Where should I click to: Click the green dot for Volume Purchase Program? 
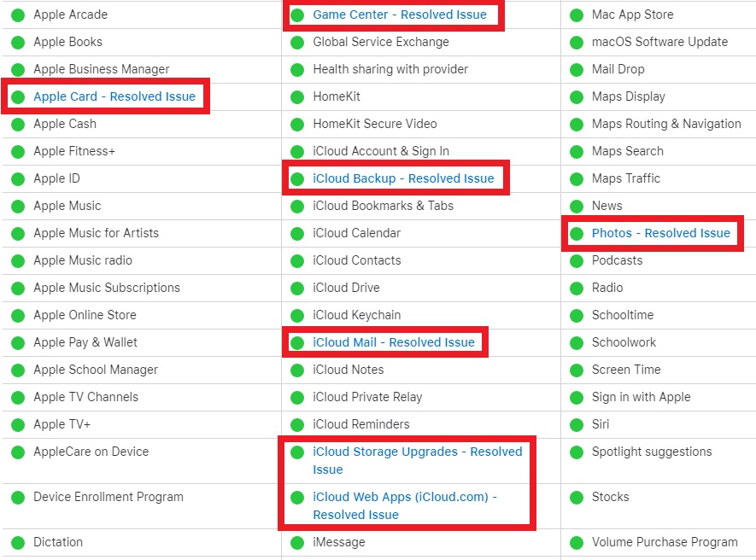[577, 543]
